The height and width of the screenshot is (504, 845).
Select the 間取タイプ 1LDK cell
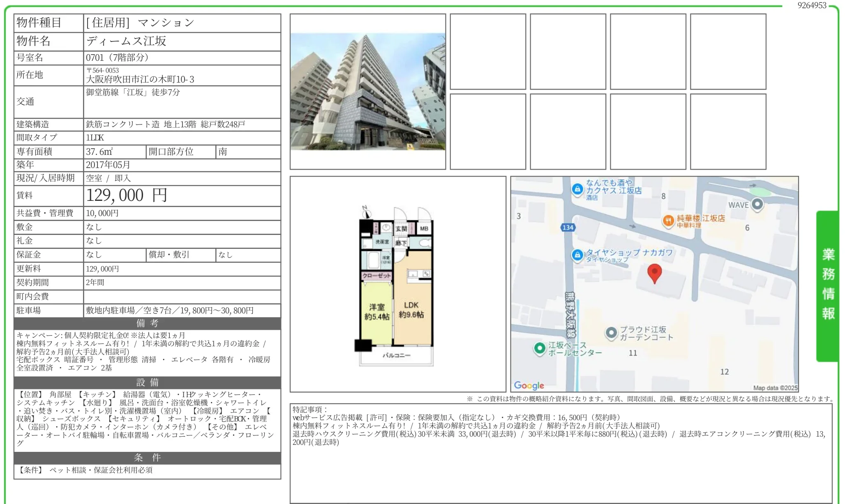(95, 138)
